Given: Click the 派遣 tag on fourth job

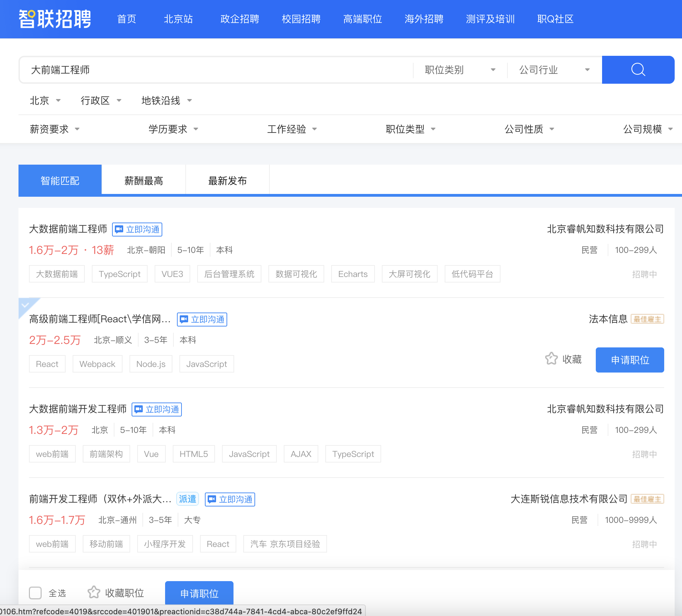Looking at the screenshot, I should click(x=187, y=499).
